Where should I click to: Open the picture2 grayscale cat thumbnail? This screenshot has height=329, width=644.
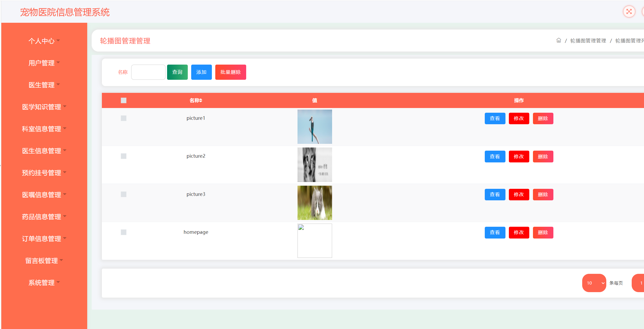tap(315, 165)
